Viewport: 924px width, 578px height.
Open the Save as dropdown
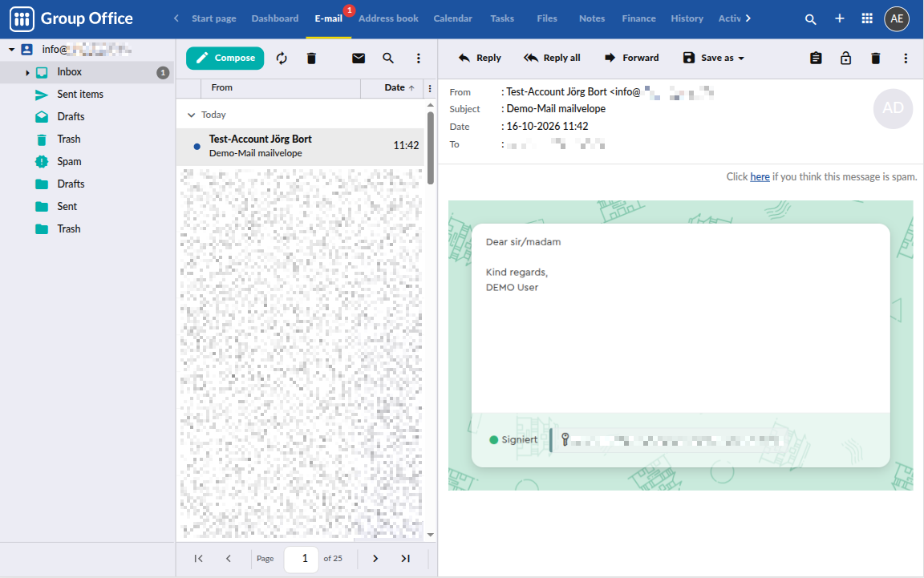(714, 58)
